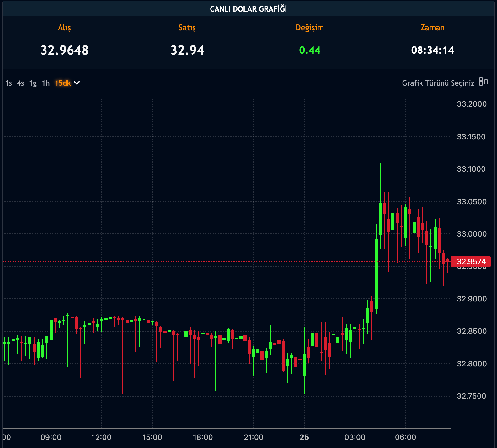Click the 09:00 time axis label
This screenshot has width=497, height=448.
[x=51, y=437]
